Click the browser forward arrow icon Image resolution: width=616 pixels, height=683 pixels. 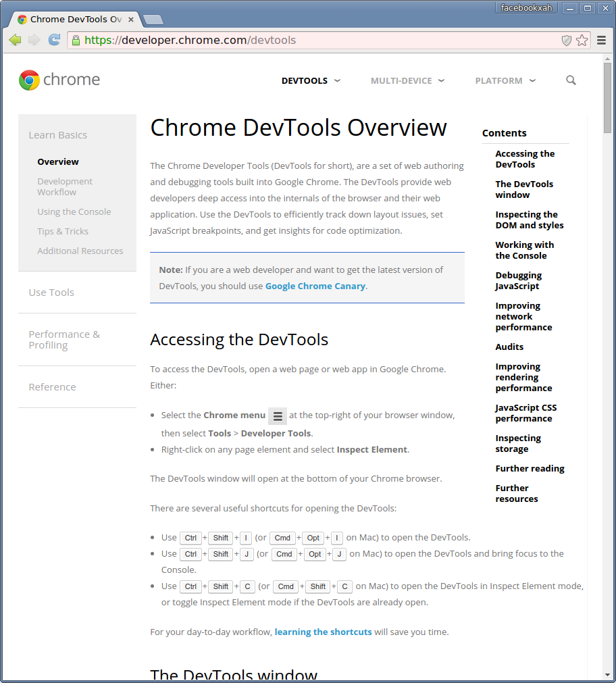pos(34,40)
